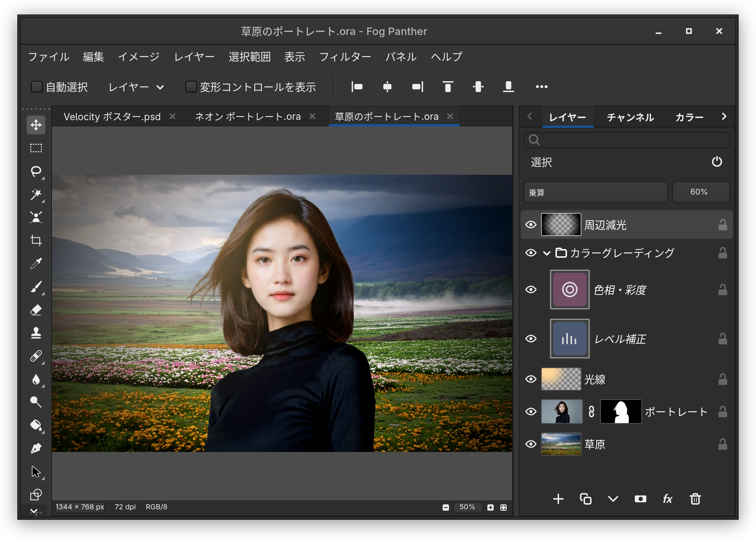Click the zoom in plus button
Screen dimensions: 756x540
click(x=491, y=507)
